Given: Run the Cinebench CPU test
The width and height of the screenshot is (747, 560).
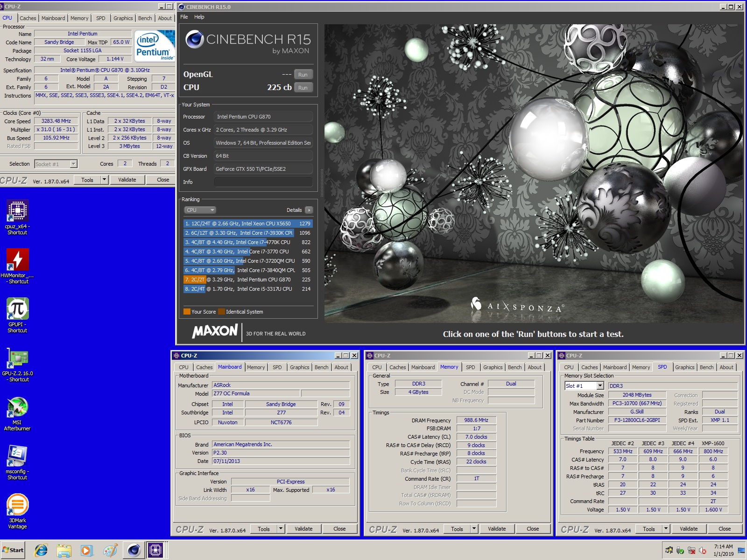Looking at the screenshot, I should click(x=303, y=88).
